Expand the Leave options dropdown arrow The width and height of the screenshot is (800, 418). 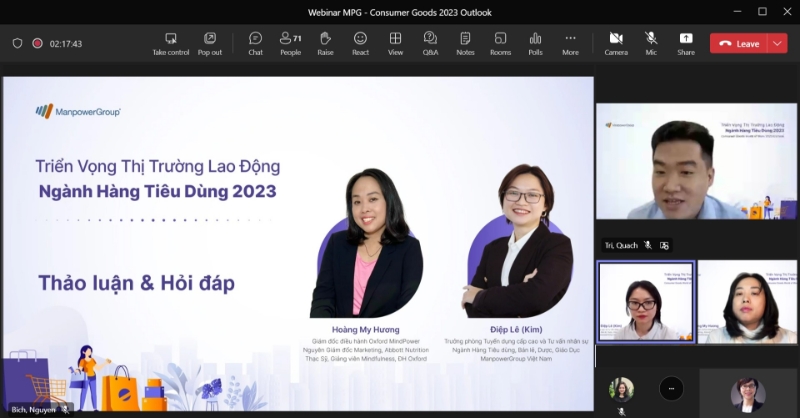(x=778, y=43)
